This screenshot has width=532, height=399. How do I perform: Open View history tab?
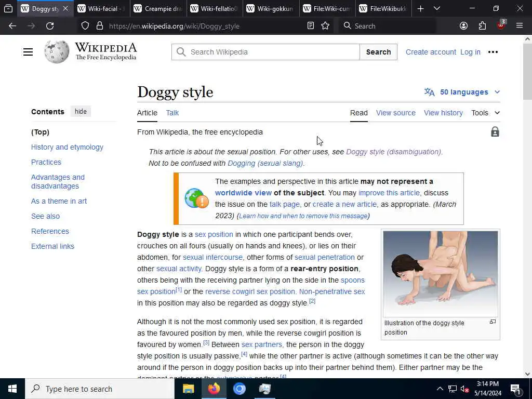(x=443, y=113)
